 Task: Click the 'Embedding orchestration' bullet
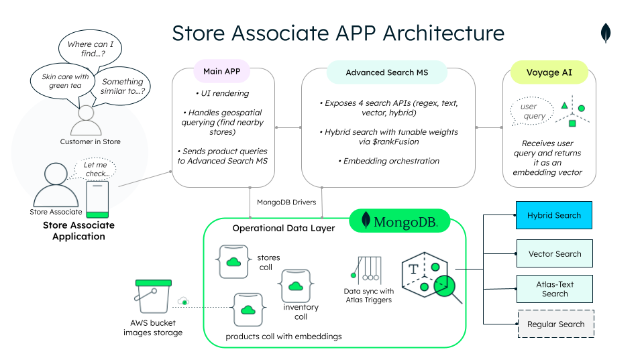(x=388, y=161)
